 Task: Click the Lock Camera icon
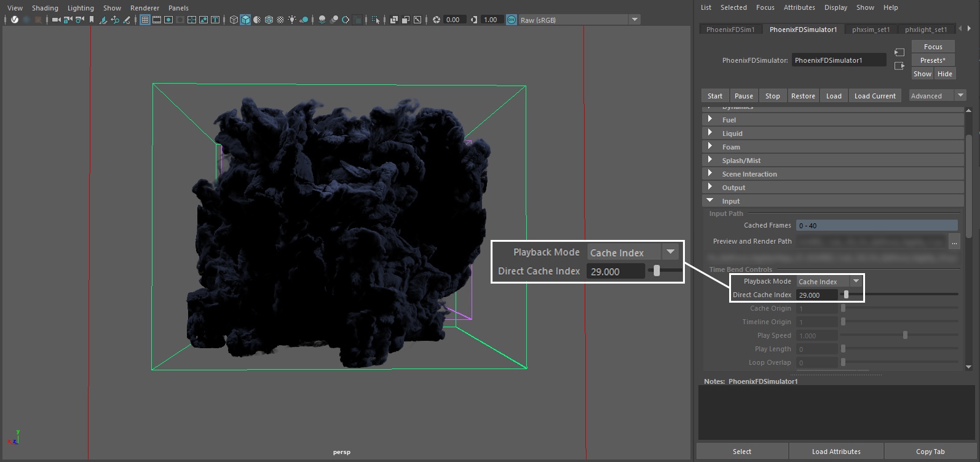point(68,20)
